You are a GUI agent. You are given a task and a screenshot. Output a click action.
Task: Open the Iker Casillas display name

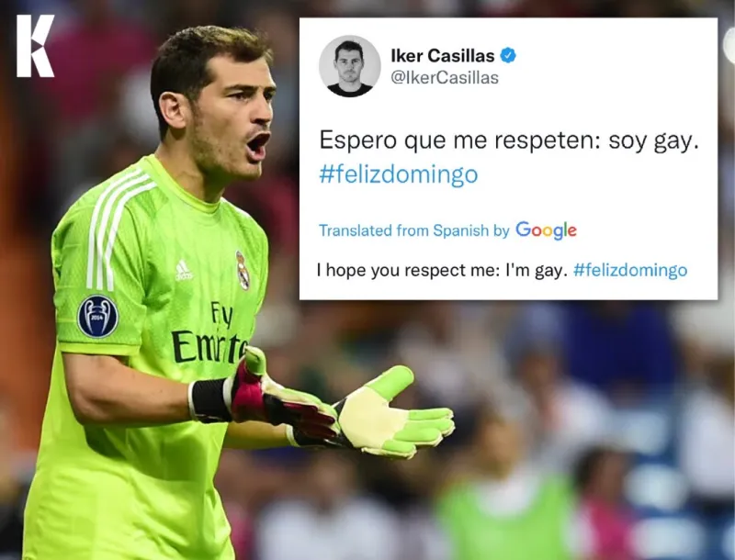click(443, 56)
